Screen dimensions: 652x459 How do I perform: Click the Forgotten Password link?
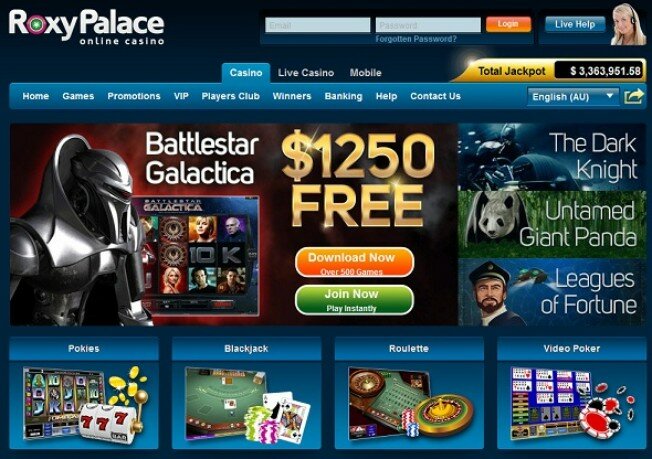tap(416, 39)
